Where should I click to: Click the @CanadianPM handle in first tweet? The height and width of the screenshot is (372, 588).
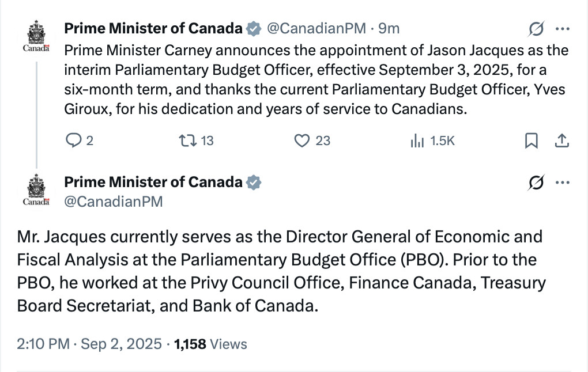pos(316,28)
